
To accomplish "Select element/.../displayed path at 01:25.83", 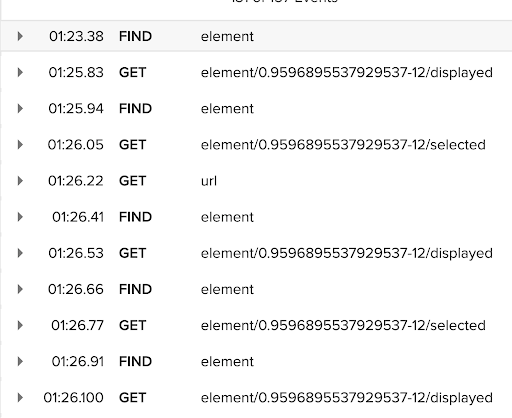I will [x=347, y=73].
